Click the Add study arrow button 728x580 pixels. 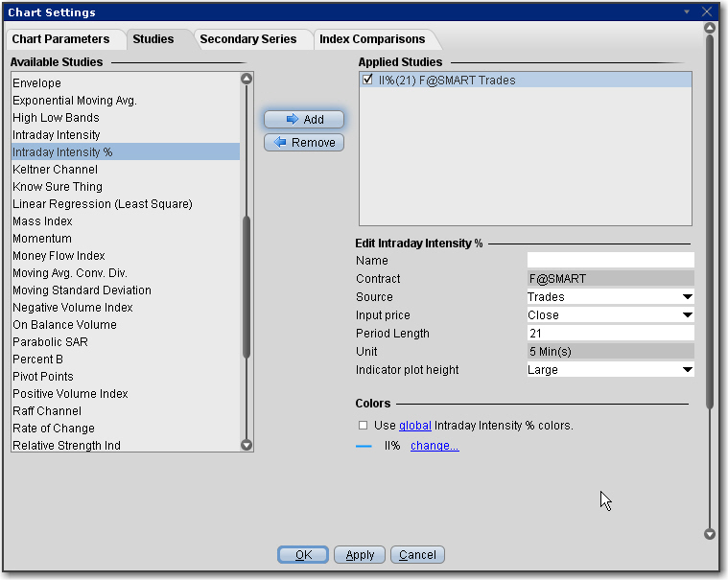304,120
